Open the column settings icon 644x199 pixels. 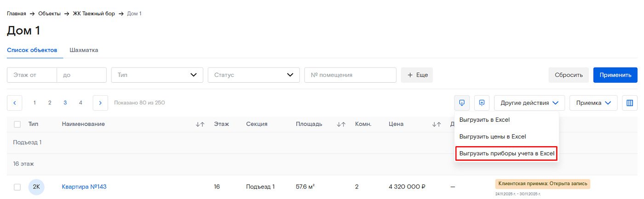pyautogui.click(x=630, y=103)
